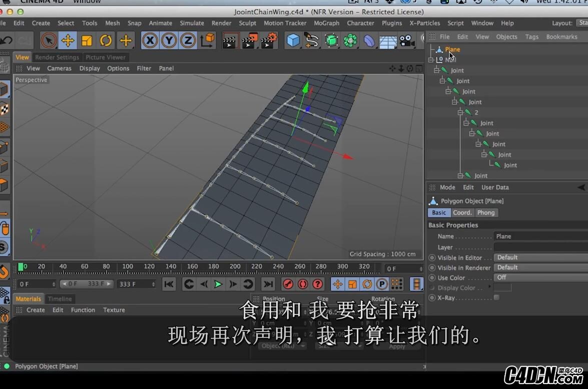Viewport: 588px width, 389px height.
Task: Click the timeline playhead at frame 0
Action: (21, 266)
